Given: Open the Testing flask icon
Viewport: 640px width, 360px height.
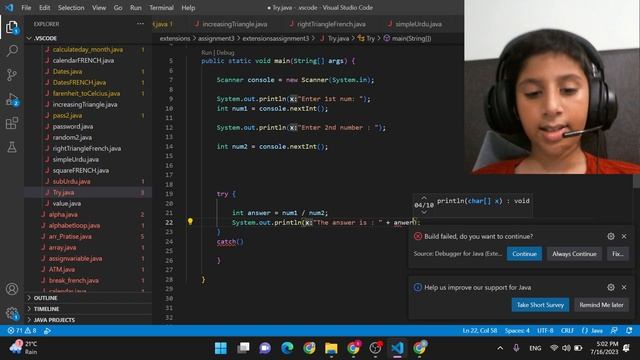Looking at the screenshot, I should (x=12, y=147).
